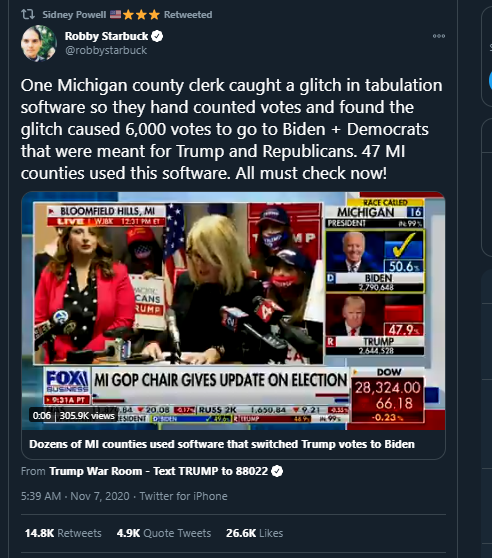
Task: Open the Robby Starbuck display name link
Action: click(x=106, y=36)
